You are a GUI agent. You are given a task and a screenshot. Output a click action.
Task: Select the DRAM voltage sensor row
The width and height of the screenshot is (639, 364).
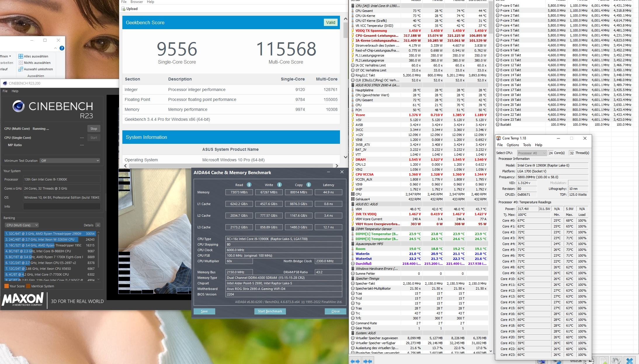[x=419, y=160]
